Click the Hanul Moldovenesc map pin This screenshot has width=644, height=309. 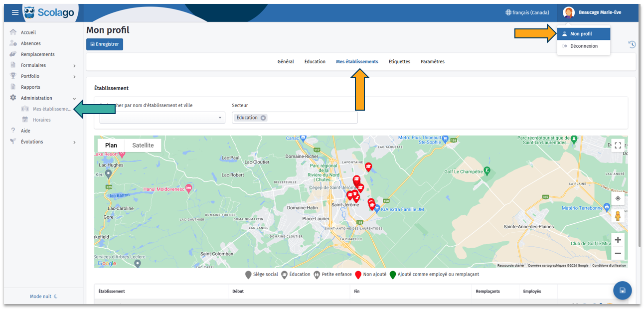click(188, 189)
